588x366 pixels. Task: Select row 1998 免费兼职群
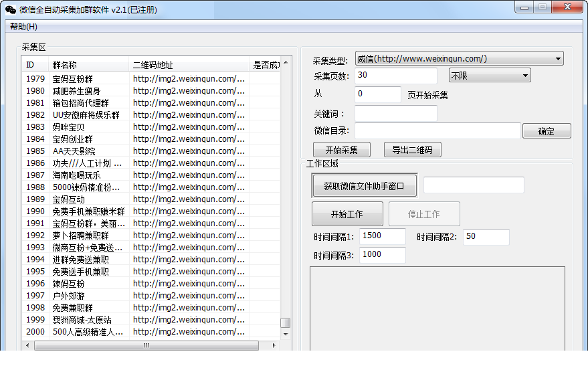[151, 308]
